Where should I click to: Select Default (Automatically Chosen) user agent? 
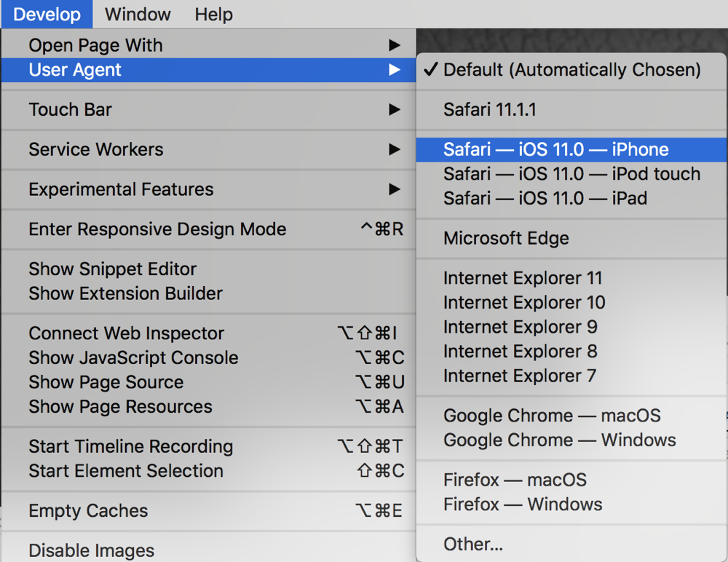coord(571,70)
